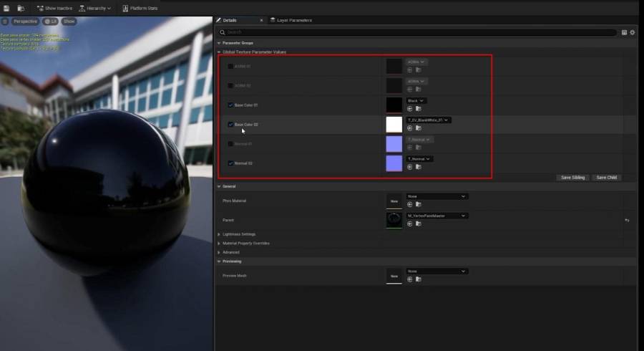Click the white Base Color 02 texture swatch
This screenshot has height=351, width=644.
click(x=394, y=125)
